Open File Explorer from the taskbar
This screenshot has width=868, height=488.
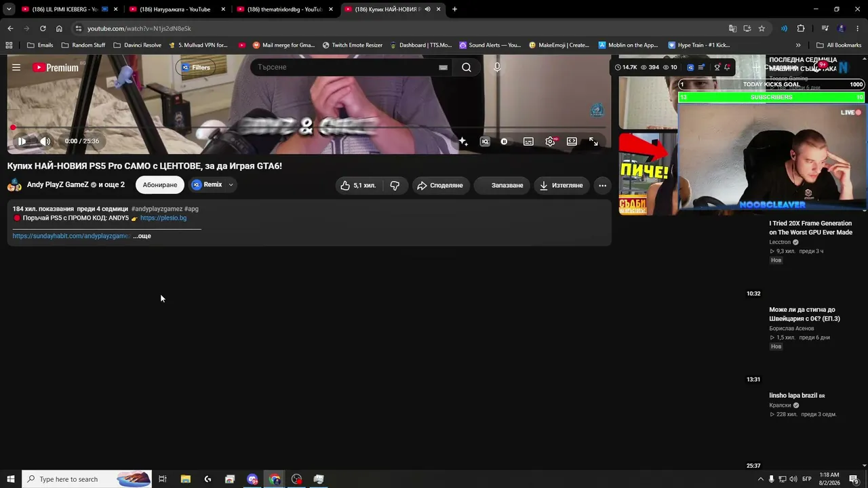(185, 479)
